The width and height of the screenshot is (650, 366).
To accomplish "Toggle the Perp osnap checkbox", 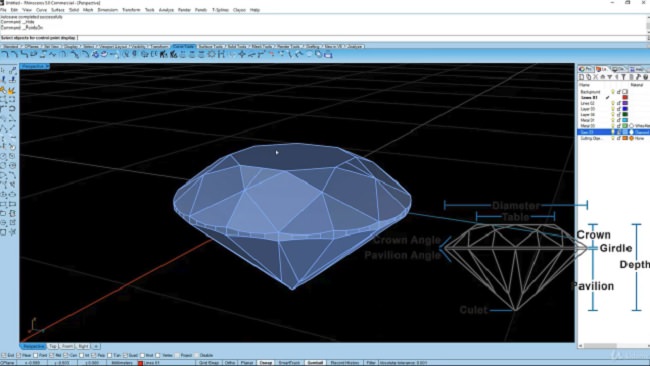I will click(94, 355).
